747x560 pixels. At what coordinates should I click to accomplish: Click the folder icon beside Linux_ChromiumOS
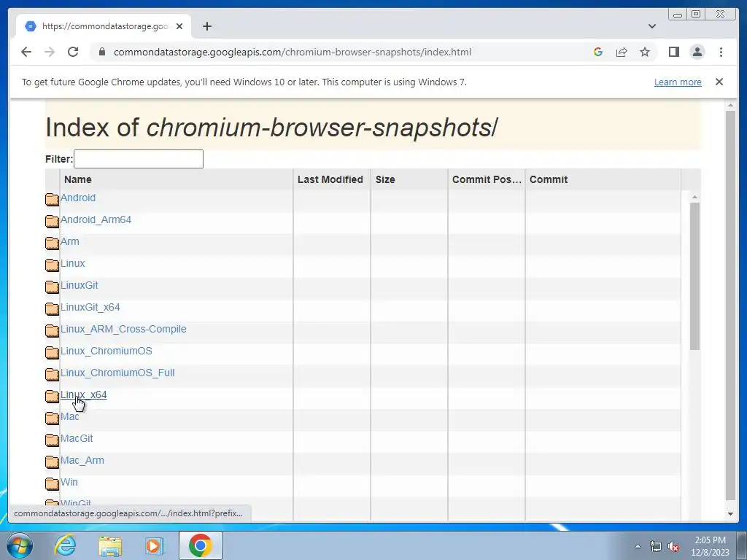(x=52, y=352)
